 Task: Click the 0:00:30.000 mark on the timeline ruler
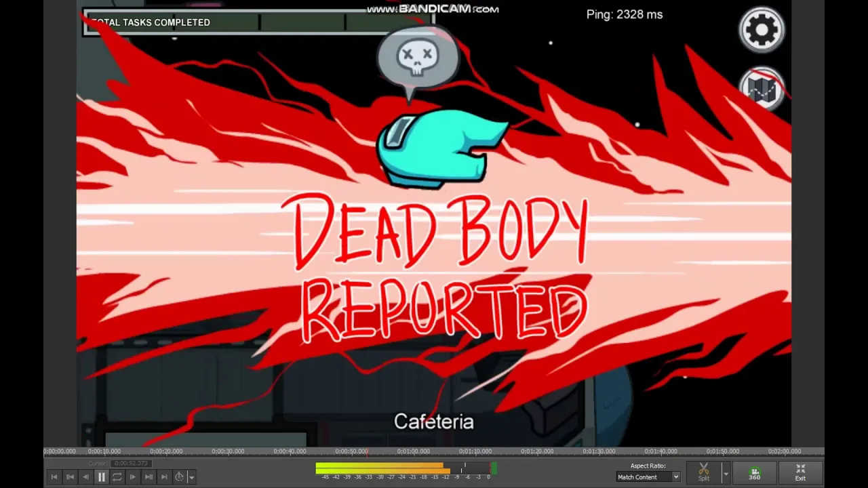228,451
